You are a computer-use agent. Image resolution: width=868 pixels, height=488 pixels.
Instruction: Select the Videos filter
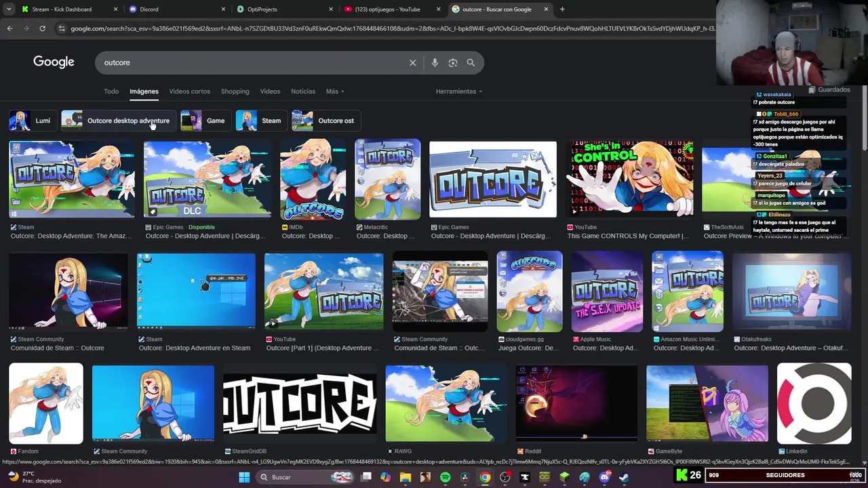click(270, 91)
